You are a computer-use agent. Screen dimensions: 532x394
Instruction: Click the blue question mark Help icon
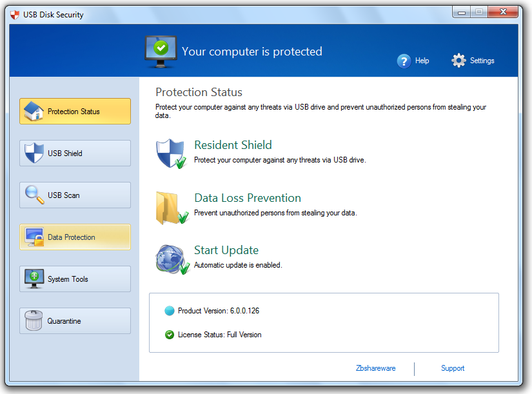pos(404,61)
